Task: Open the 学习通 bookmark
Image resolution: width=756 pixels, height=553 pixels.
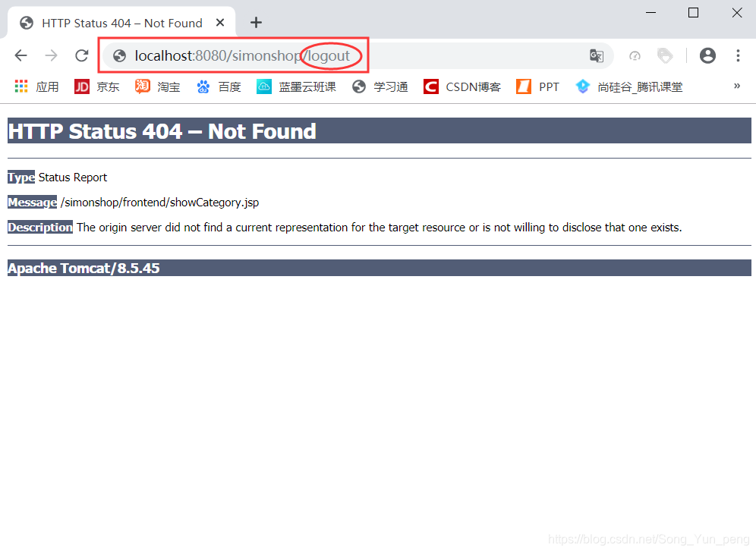Action: coord(380,86)
